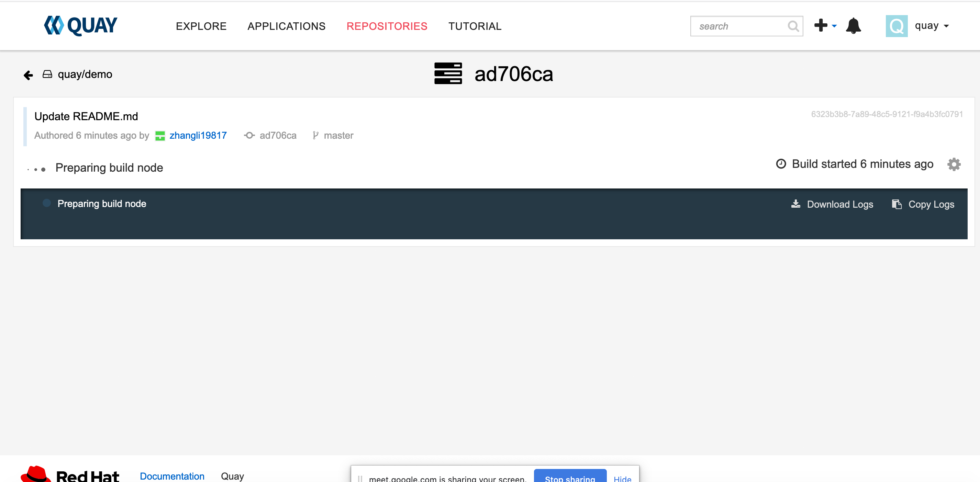Viewport: 980px width, 482px height.
Task: Open the Applications page
Action: click(x=286, y=26)
